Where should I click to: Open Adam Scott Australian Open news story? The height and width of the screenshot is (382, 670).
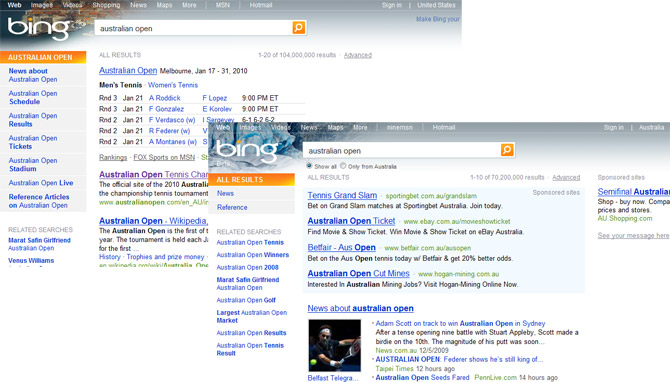pyautogui.click(x=460, y=323)
